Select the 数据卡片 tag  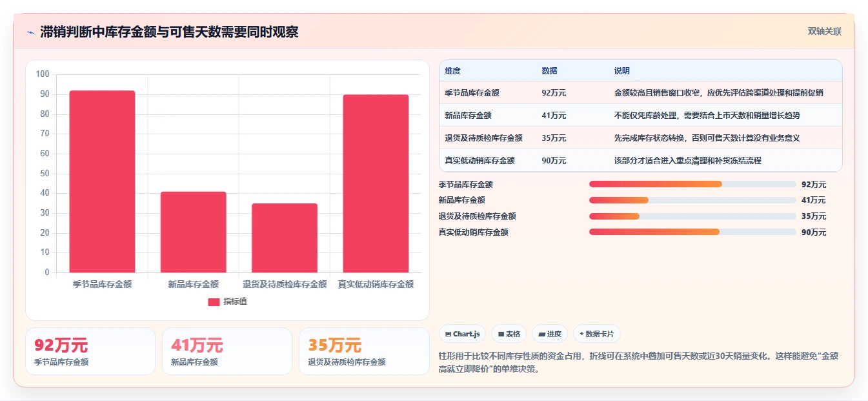[x=597, y=334]
